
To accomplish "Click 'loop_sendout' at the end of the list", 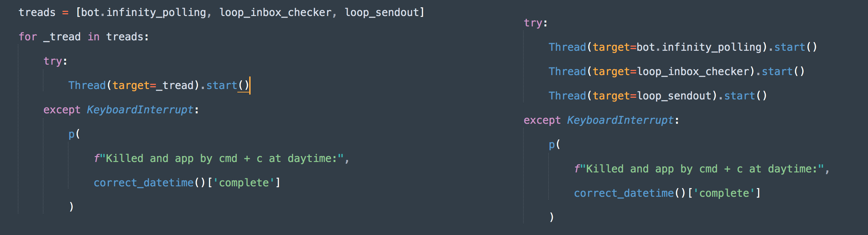I will coord(382,13).
